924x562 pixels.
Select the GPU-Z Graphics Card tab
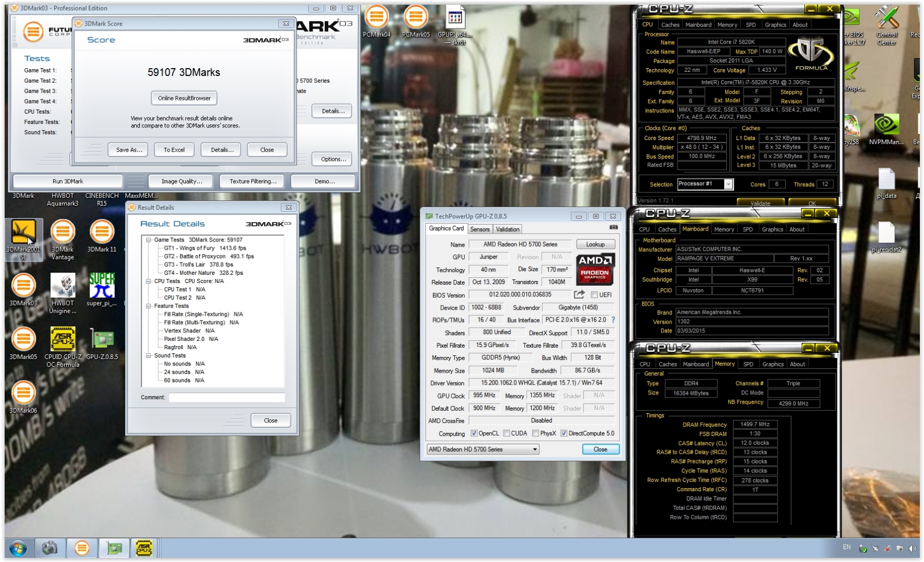pyautogui.click(x=446, y=228)
